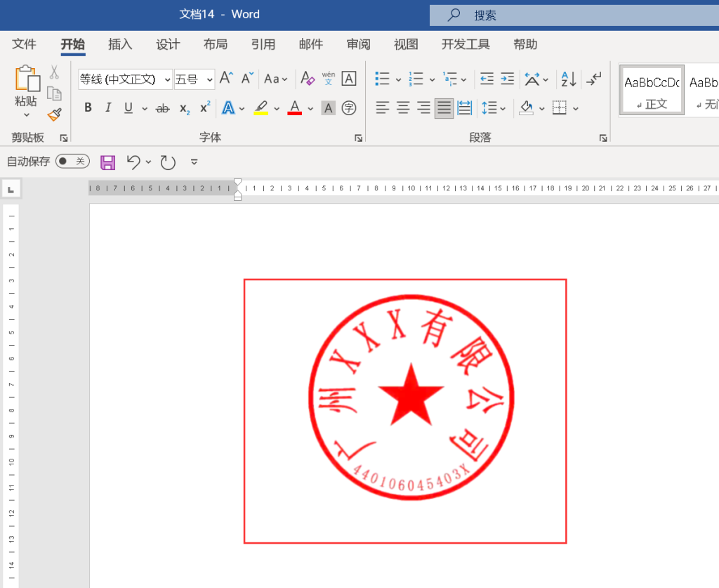Toggle underline formatting
The image size is (719, 588).
128,107
